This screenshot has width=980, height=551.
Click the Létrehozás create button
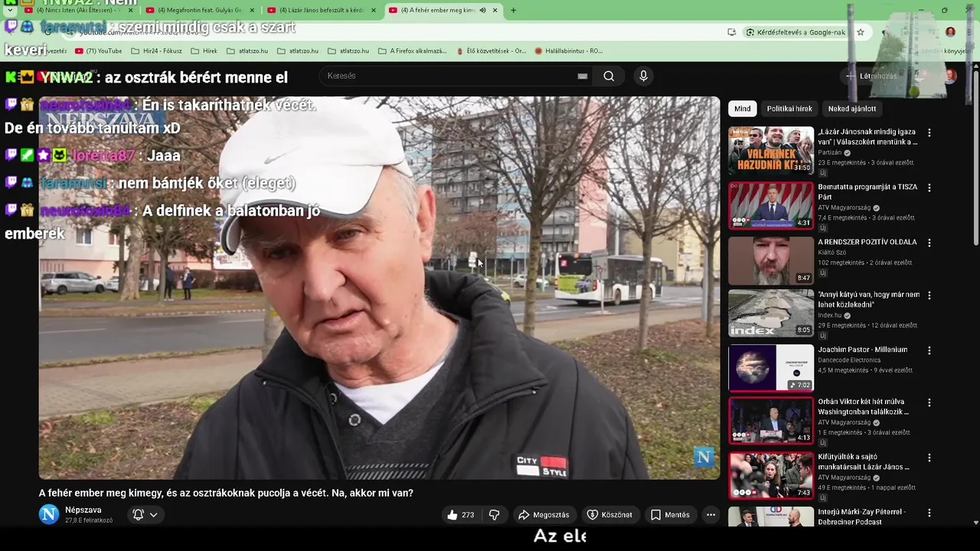871,76
